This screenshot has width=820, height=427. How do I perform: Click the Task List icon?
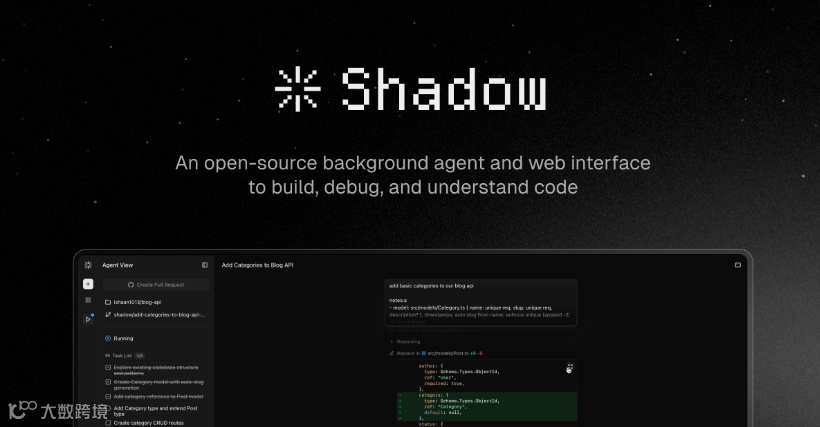point(108,356)
